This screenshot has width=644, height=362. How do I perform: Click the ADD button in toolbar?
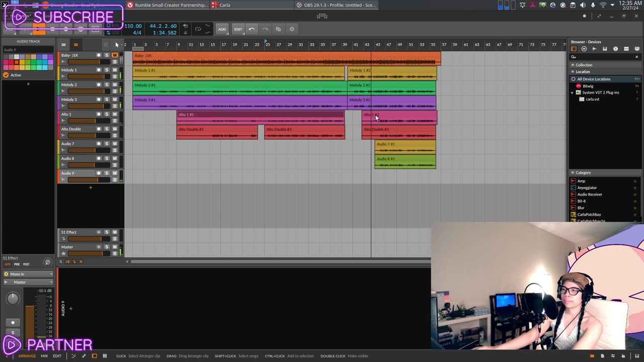pyautogui.click(x=222, y=29)
